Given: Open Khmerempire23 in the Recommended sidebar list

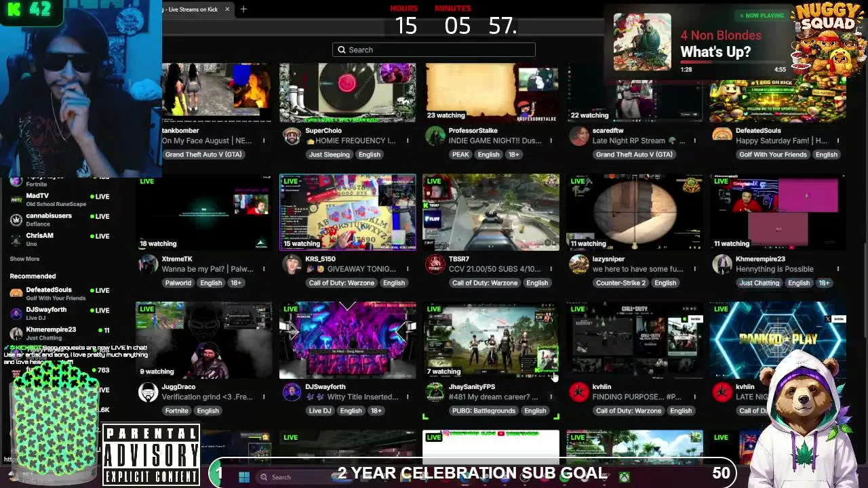Looking at the screenshot, I should (x=60, y=333).
